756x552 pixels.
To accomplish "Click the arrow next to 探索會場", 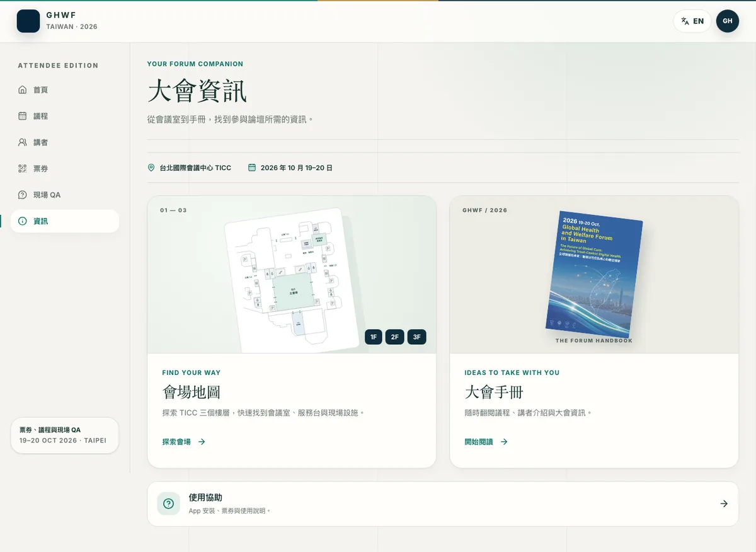I will [x=202, y=442].
